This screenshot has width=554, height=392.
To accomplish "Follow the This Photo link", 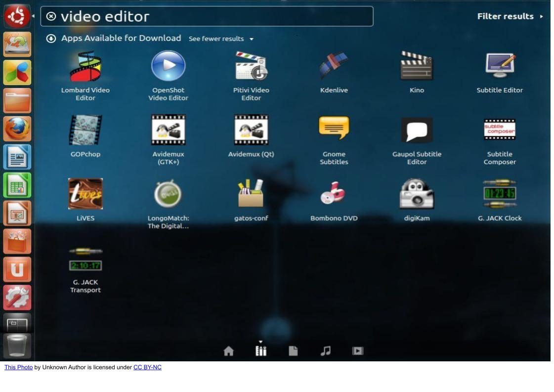I will (18, 367).
